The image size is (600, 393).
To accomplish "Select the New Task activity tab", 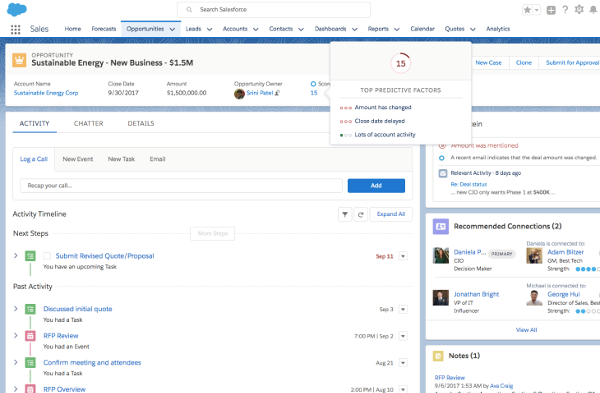I will pyautogui.click(x=121, y=159).
